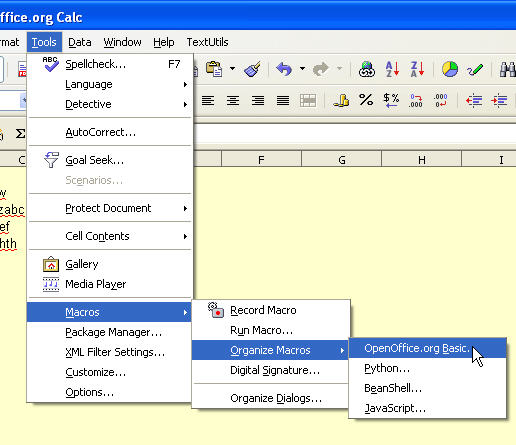Image resolution: width=516 pixels, height=445 pixels.
Task: Choose Python... macro option
Action: 427,368
